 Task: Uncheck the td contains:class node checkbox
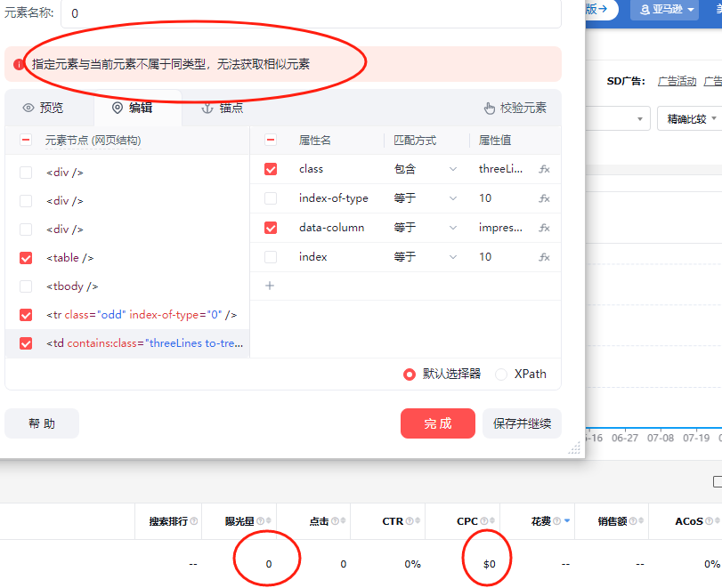point(26,343)
